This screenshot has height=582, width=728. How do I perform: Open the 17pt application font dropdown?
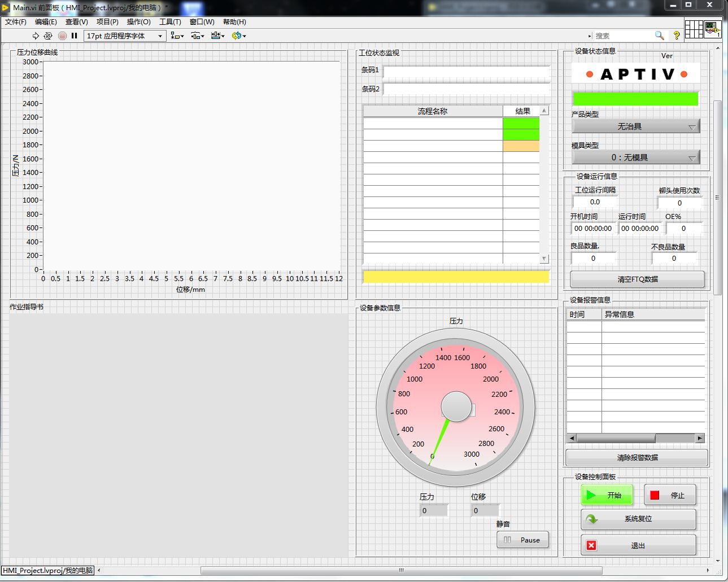[x=125, y=36]
